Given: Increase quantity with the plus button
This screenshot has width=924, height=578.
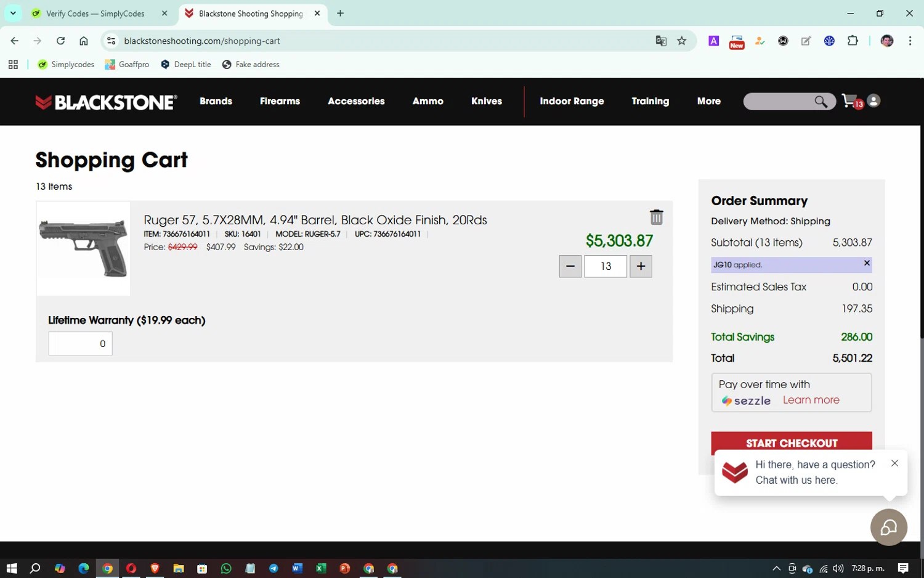Looking at the screenshot, I should [x=641, y=266].
